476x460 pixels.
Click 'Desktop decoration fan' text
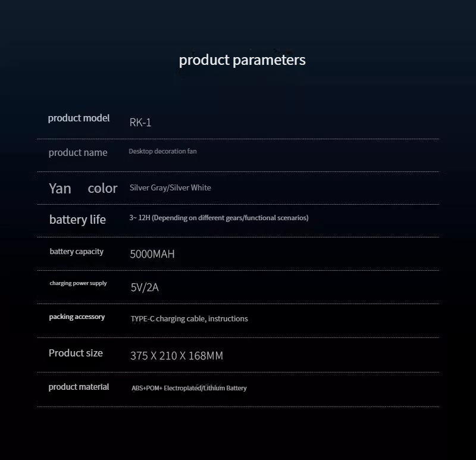pyautogui.click(x=162, y=151)
